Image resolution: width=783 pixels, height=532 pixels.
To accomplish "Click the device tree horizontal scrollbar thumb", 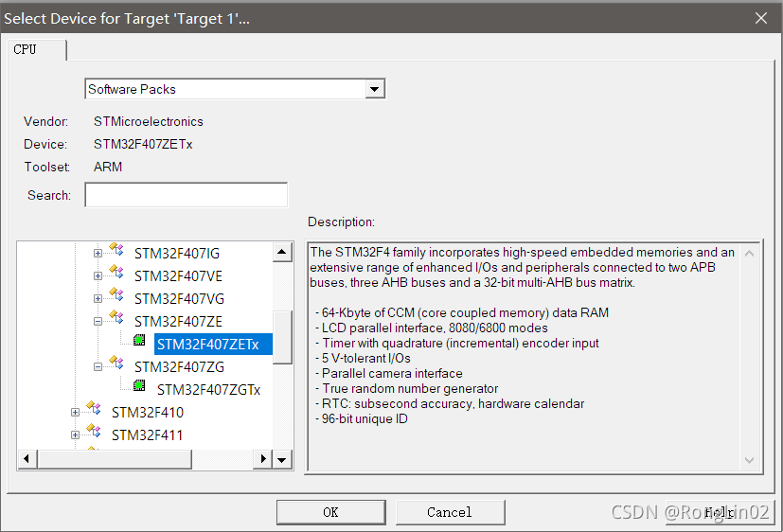I will (115, 459).
